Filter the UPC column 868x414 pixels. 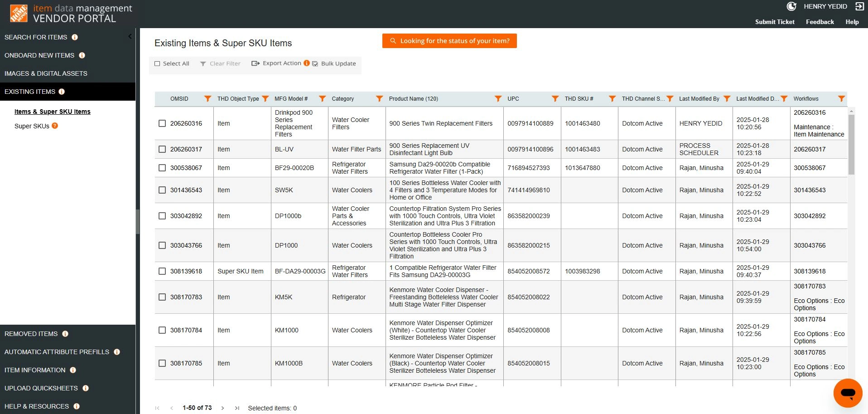[x=555, y=99]
